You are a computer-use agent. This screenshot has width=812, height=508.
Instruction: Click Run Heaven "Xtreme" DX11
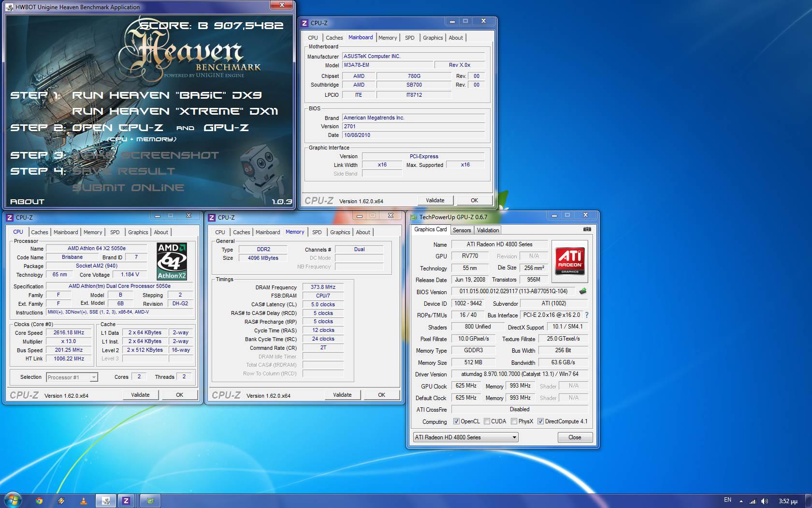point(175,111)
